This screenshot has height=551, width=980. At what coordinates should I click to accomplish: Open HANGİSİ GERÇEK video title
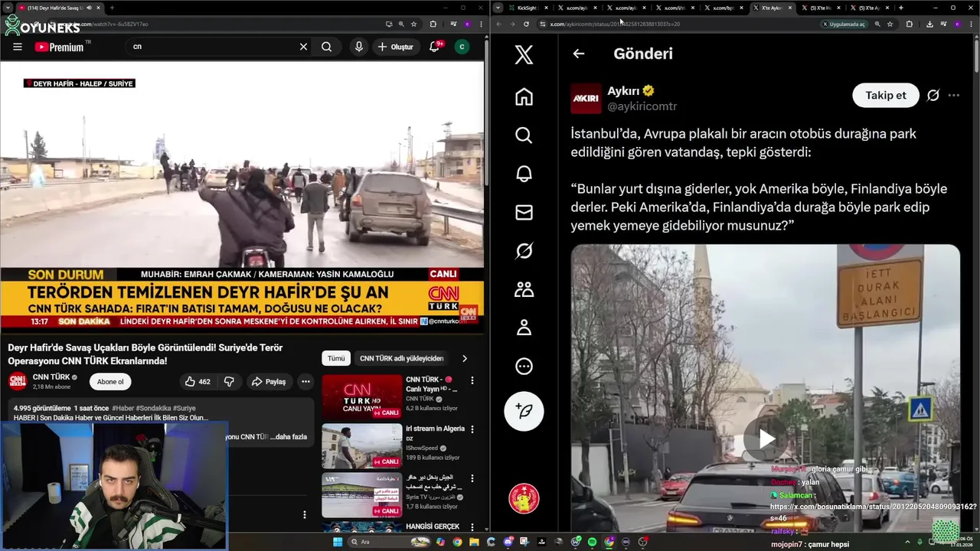(433, 527)
